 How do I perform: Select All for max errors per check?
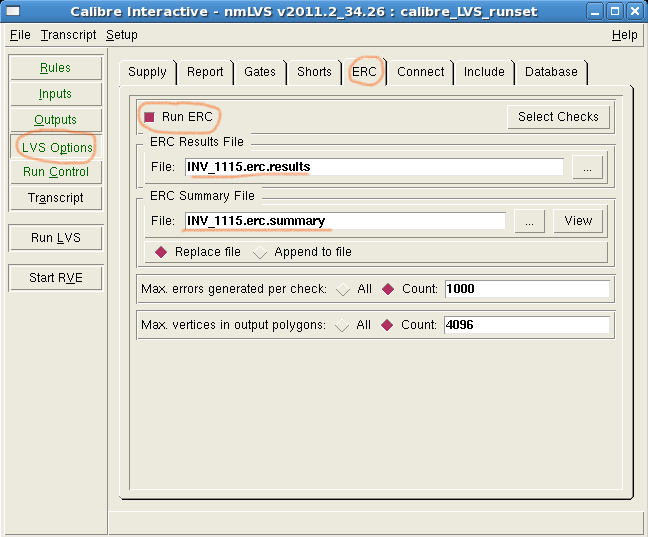point(343,289)
